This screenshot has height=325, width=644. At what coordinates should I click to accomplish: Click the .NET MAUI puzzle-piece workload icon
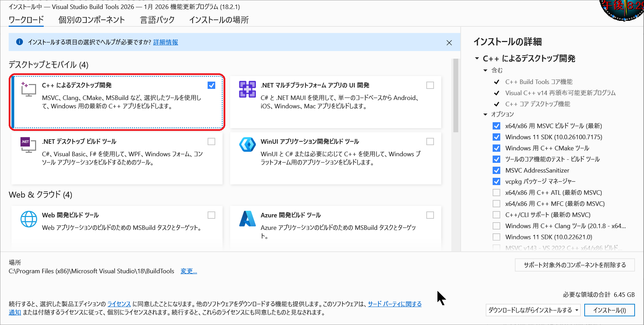(247, 90)
